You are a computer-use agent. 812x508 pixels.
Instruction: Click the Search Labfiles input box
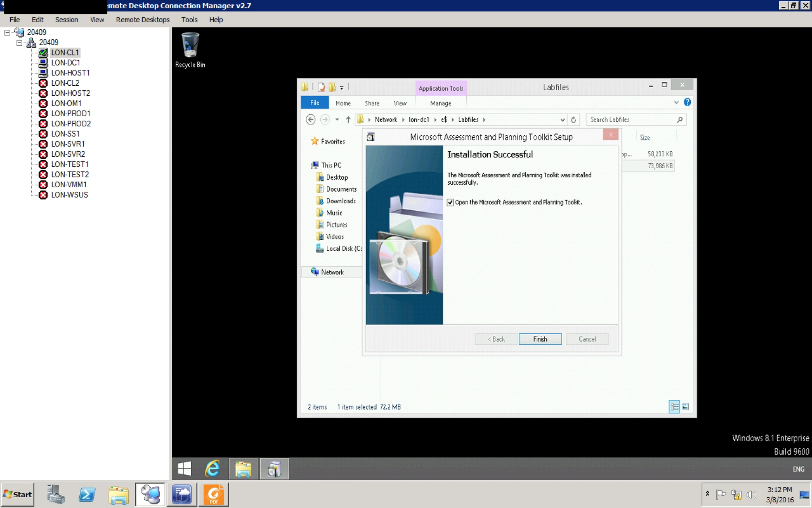[636, 119]
